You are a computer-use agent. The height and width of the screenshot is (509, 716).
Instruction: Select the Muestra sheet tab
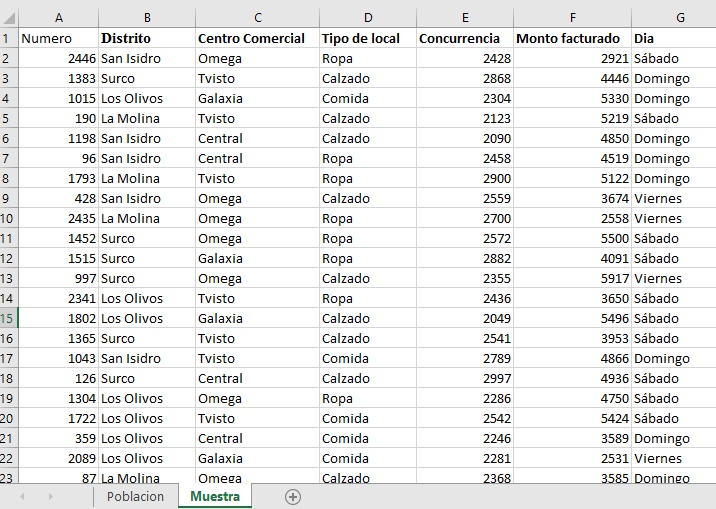point(215,496)
